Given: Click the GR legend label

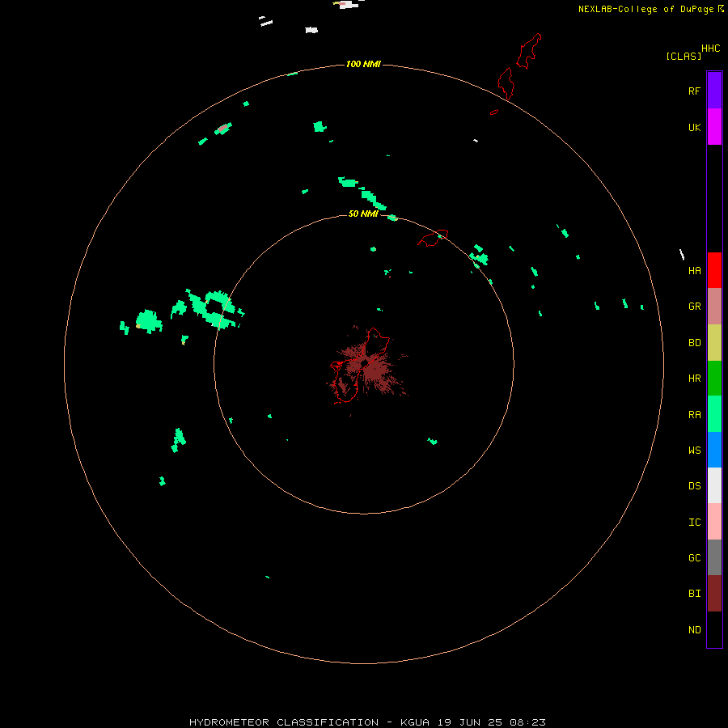Looking at the screenshot, I should click(694, 307).
